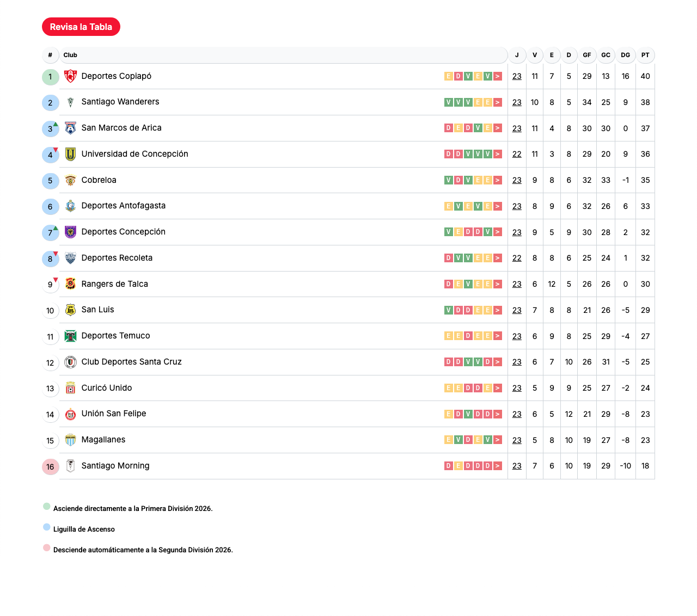Click the team name Deportes Copiapó
Image resolution: width=697 pixels, height=616 pixels.
pos(117,76)
